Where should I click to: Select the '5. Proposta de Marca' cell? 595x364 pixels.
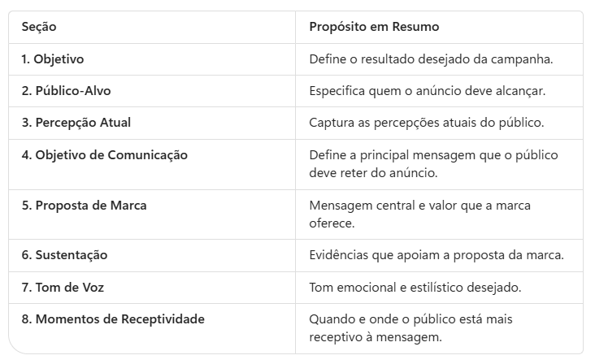click(152, 214)
